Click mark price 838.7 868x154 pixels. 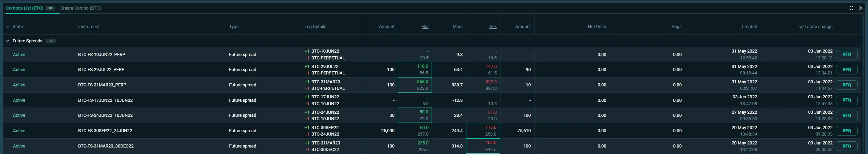point(457,85)
